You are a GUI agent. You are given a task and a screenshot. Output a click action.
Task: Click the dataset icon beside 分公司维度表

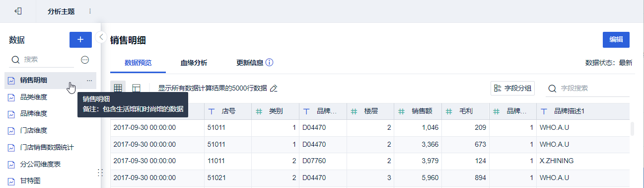[x=11, y=164]
